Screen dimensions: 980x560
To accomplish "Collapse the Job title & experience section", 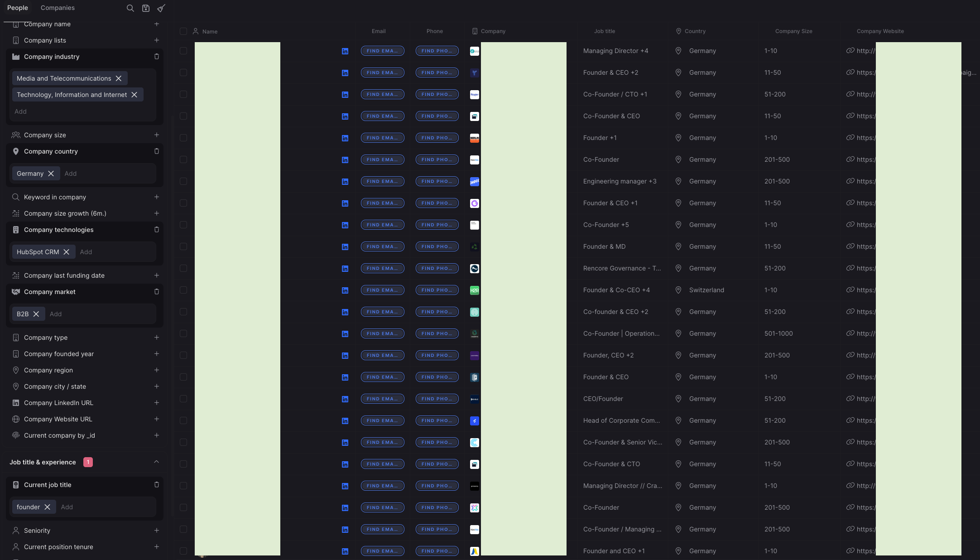I will click(156, 462).
